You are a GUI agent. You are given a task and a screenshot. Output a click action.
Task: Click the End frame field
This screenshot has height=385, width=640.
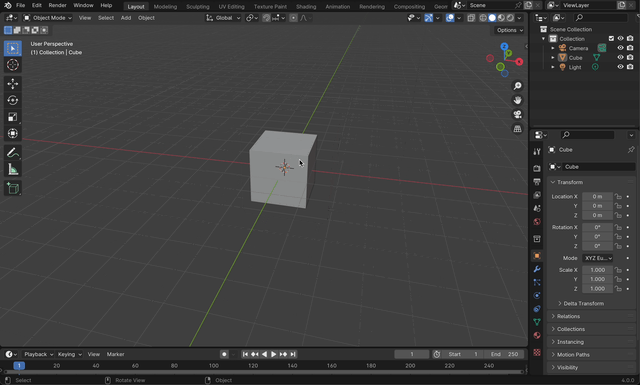[504, 354]
